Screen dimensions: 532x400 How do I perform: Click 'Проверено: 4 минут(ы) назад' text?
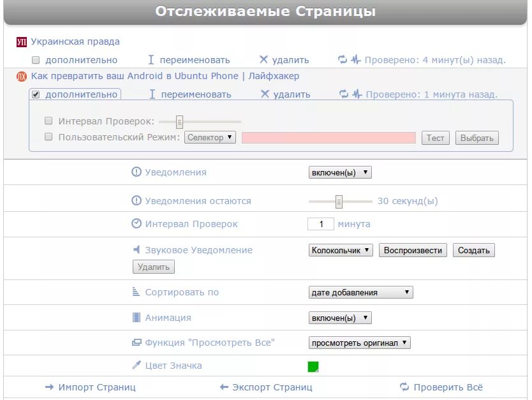tap(435, 60)
